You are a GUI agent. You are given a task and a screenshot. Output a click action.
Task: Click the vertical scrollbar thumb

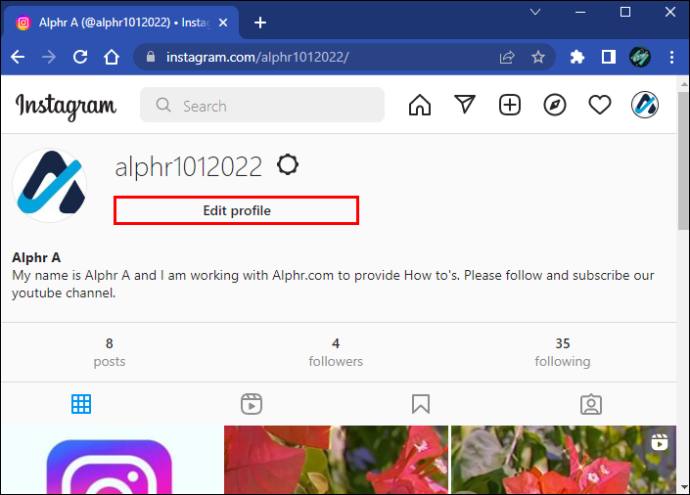coord(683,161)
